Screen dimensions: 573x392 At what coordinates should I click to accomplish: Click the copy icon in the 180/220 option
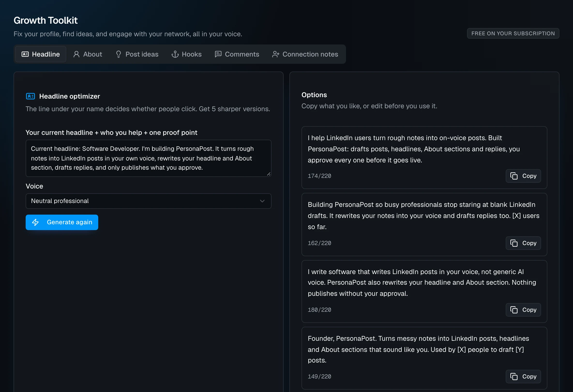click(514, 310)
